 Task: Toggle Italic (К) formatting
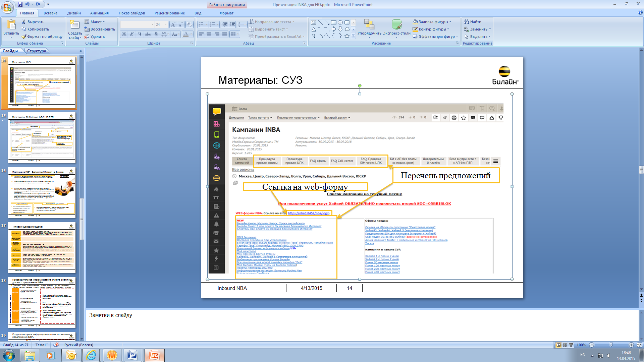tap(132, 34)
